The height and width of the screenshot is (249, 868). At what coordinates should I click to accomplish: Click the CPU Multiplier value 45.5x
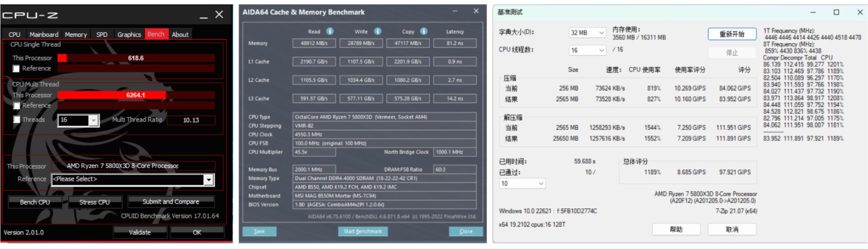314,152
